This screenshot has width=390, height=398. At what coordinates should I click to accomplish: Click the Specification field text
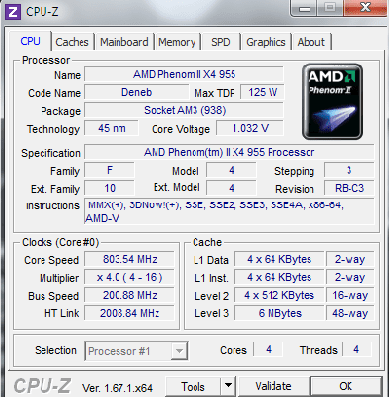point(229,152)
